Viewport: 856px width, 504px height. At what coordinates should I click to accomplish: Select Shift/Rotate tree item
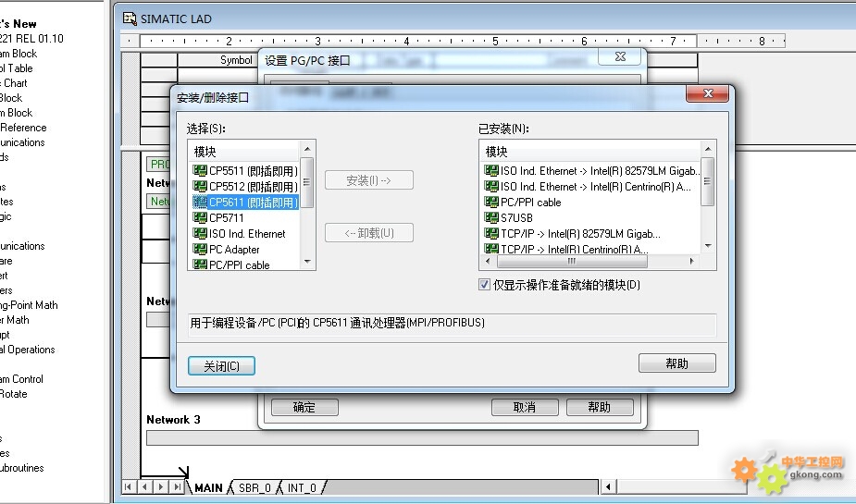pyautogui.click(x=14, y=393)
